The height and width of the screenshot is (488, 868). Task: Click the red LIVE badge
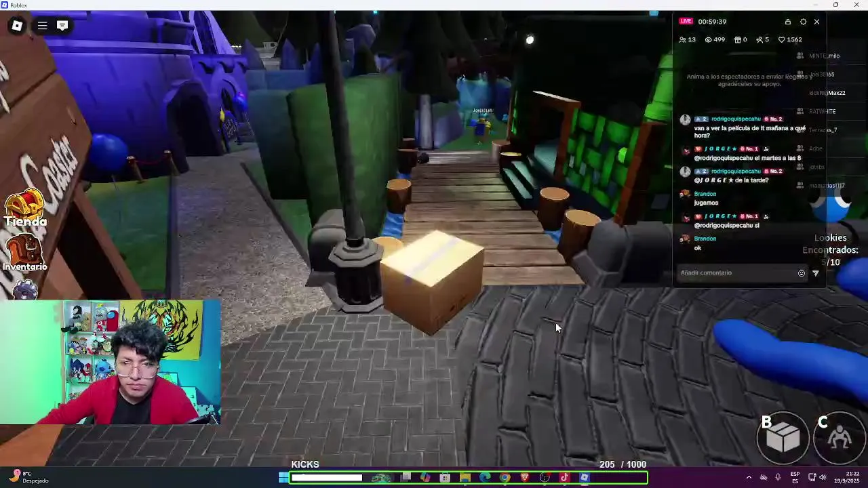click(x=686, y=22)
